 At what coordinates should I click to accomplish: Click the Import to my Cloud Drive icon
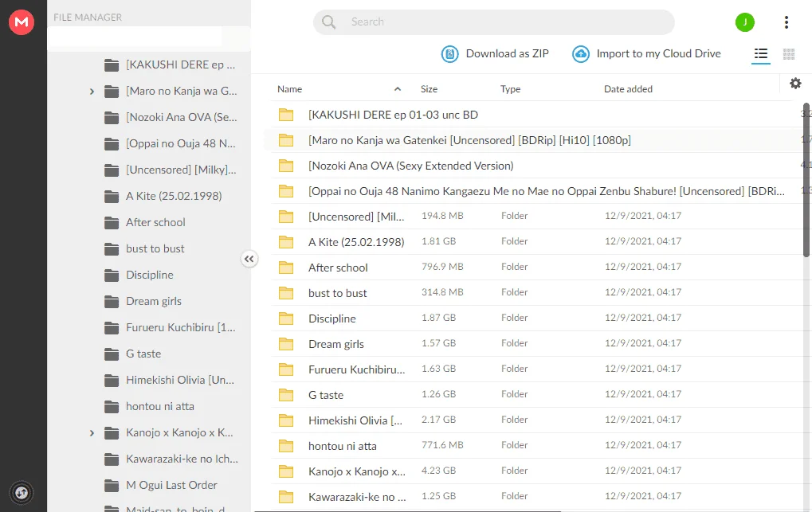(x=581, y=53)
